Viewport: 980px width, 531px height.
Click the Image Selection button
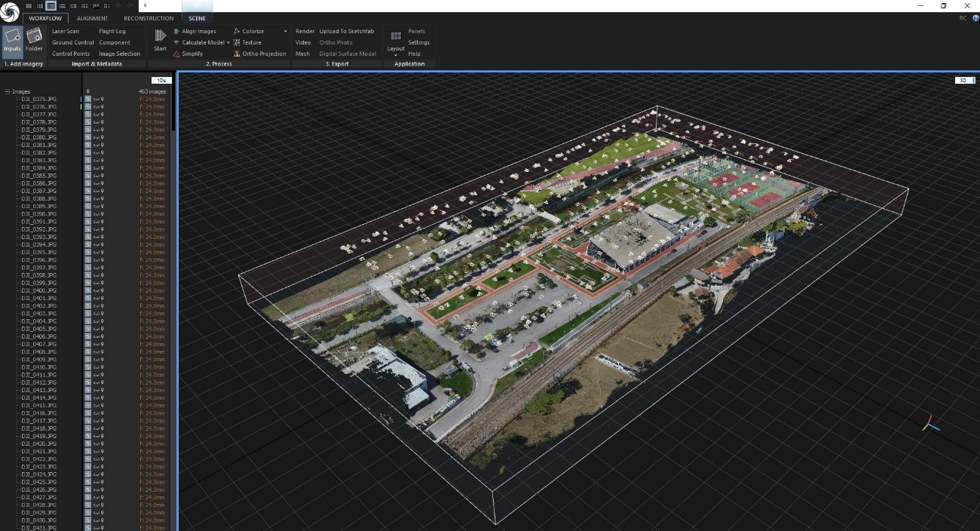tap(119, 54)
